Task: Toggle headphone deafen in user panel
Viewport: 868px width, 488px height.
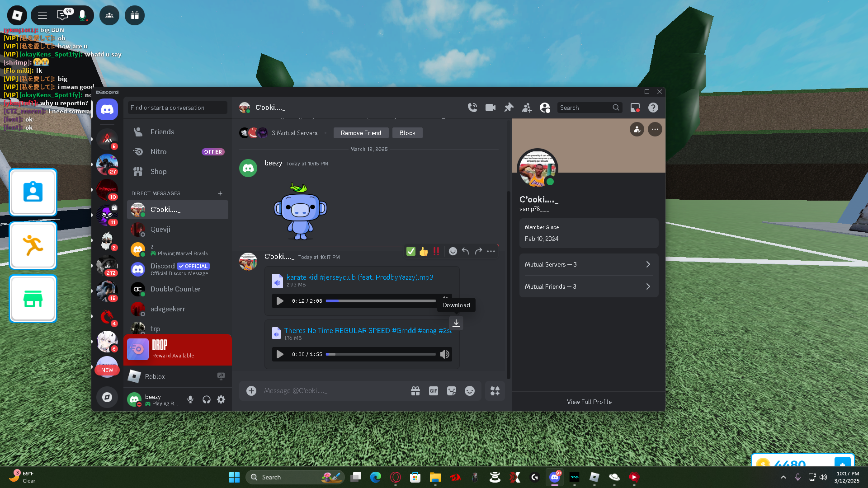Action: click(207, 399)
